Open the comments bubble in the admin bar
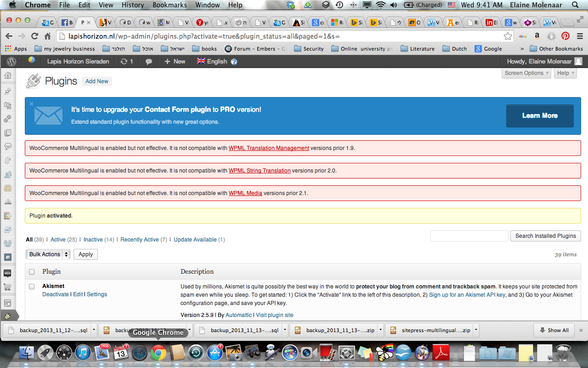 149,62
